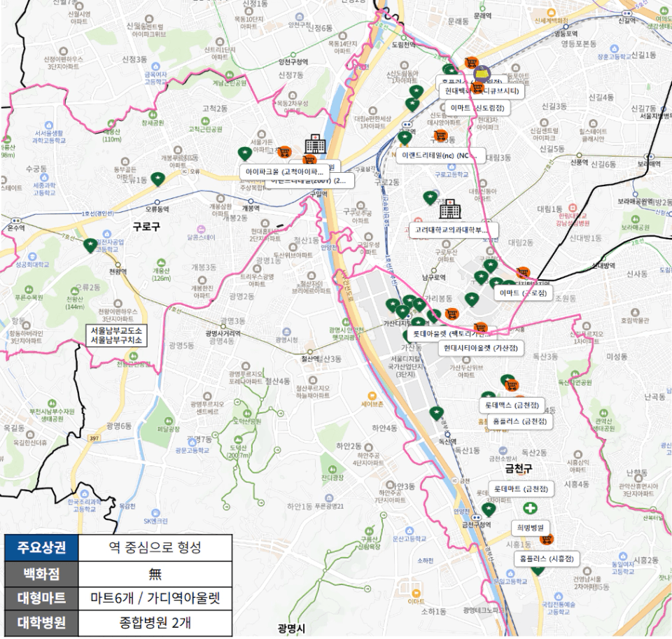This screenshot has height=639, width=672.
Task: Select the green star marker left of 아이파크몰 cart
Action: click(x=245, y=153)
